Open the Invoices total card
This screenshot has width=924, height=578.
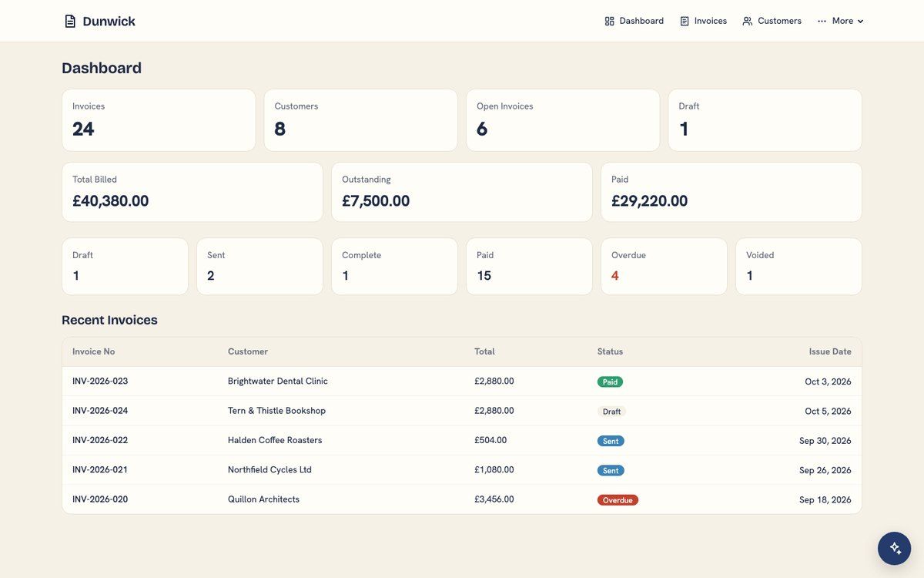[x=159, y=120]
